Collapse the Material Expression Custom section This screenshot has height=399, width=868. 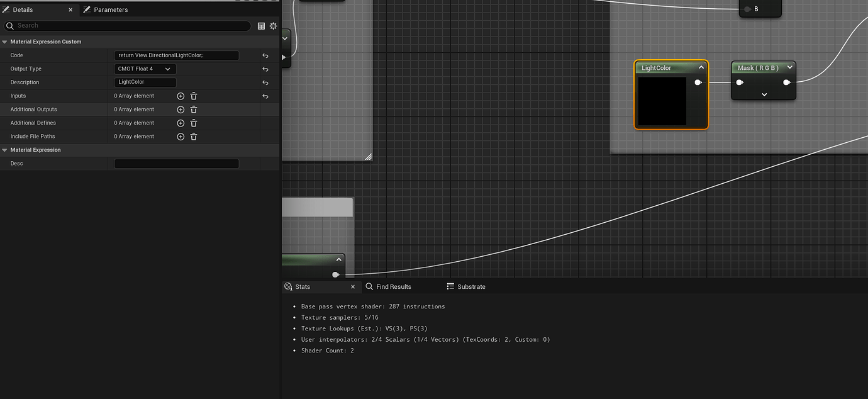[x=4, y=42]
